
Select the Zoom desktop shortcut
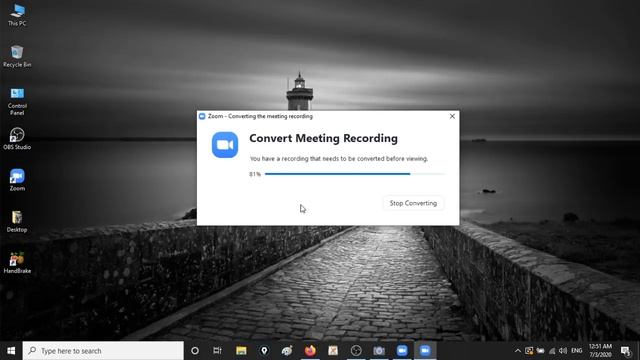(17, 180)
